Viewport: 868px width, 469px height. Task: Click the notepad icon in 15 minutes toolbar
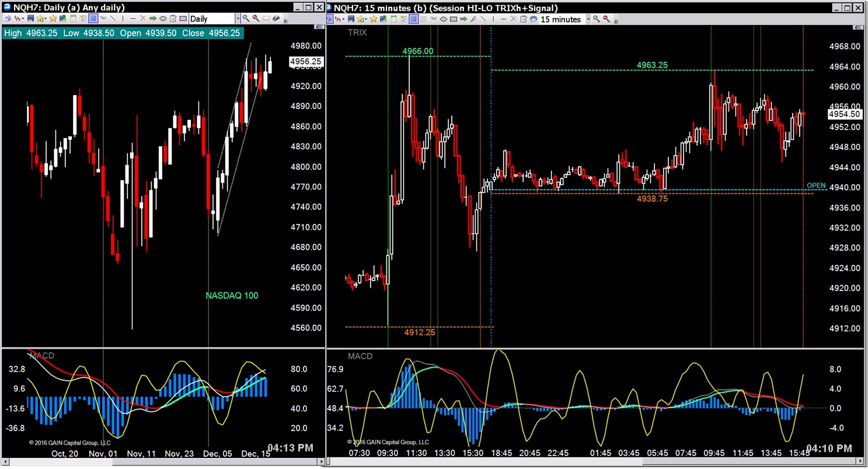coord(523,19)
